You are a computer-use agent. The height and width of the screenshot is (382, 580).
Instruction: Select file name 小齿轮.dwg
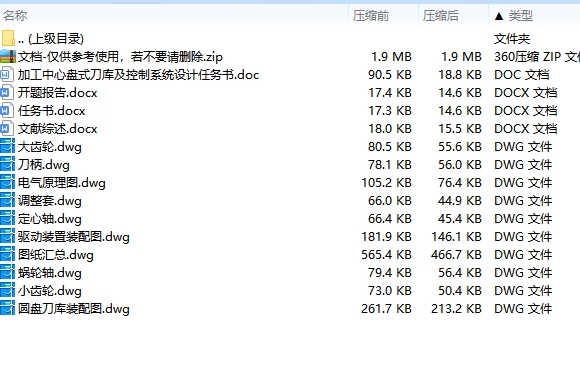pos(50,291)
